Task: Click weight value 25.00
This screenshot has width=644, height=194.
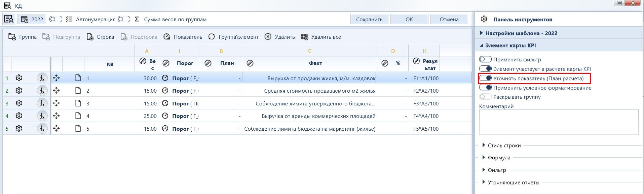Action: pos(150,116)
